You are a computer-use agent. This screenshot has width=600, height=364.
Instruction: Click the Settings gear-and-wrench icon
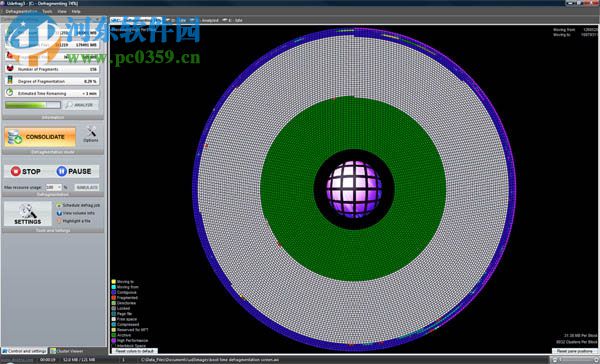coord(28,211)
